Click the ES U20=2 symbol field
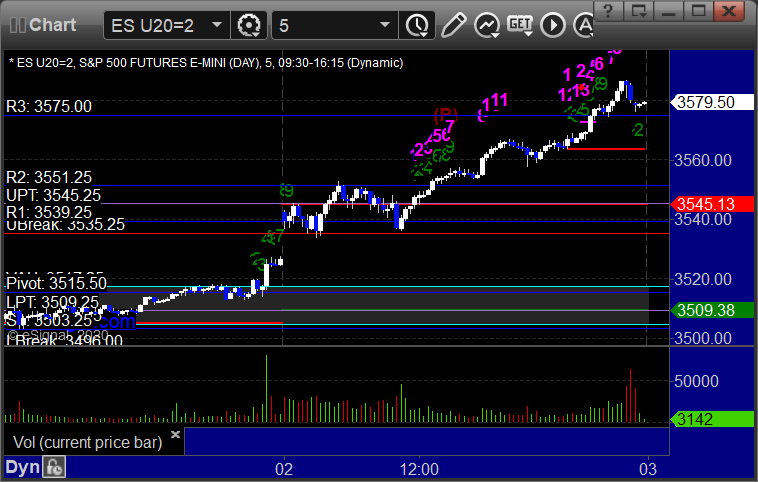 [166, 25]
